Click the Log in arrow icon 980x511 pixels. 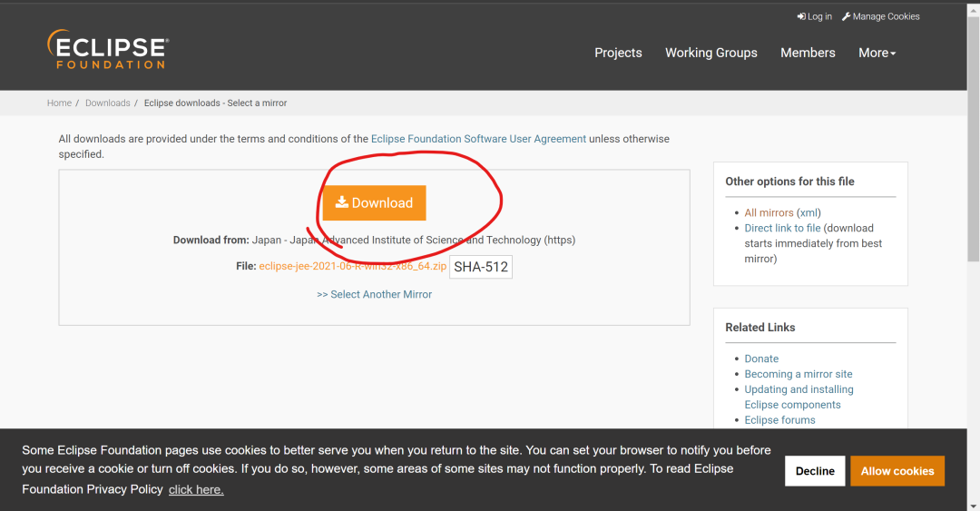click(x=801, y=17)
